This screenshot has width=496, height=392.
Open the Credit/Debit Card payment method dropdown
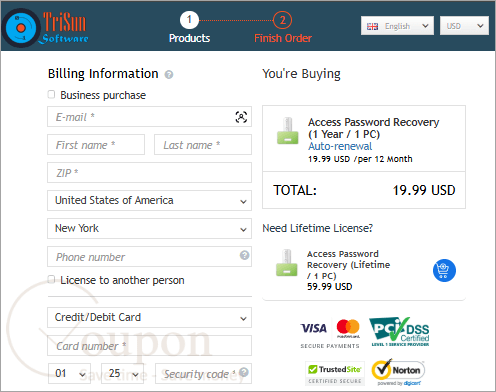(149, 317)
